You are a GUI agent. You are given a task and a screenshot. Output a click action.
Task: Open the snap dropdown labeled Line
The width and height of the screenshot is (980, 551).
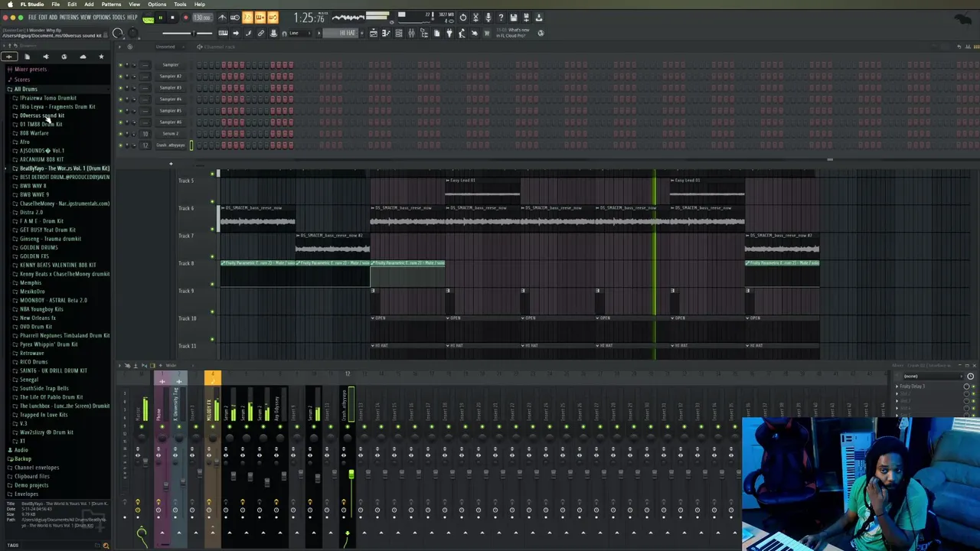pos(299,33)
